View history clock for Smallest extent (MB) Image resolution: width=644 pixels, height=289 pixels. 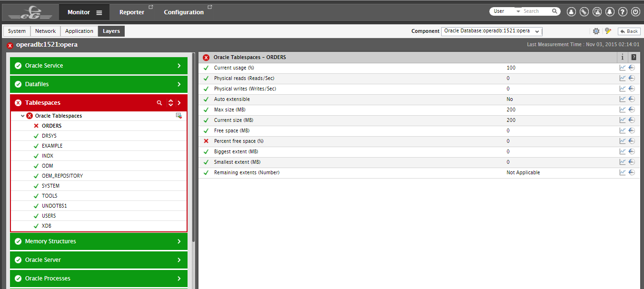coord(632,162)
